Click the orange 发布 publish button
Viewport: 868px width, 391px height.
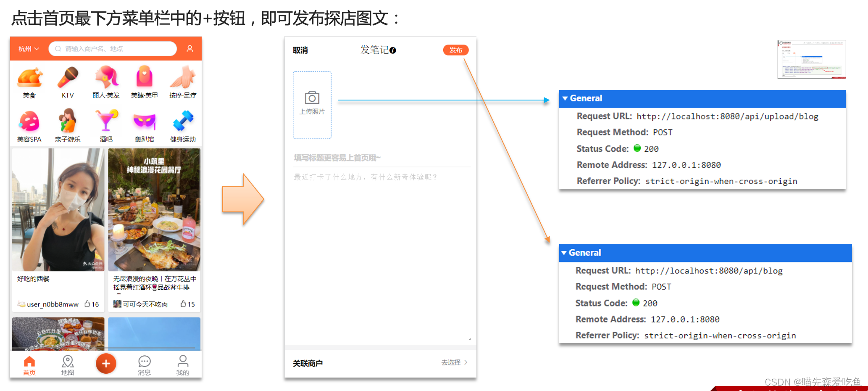pos(456,50)
